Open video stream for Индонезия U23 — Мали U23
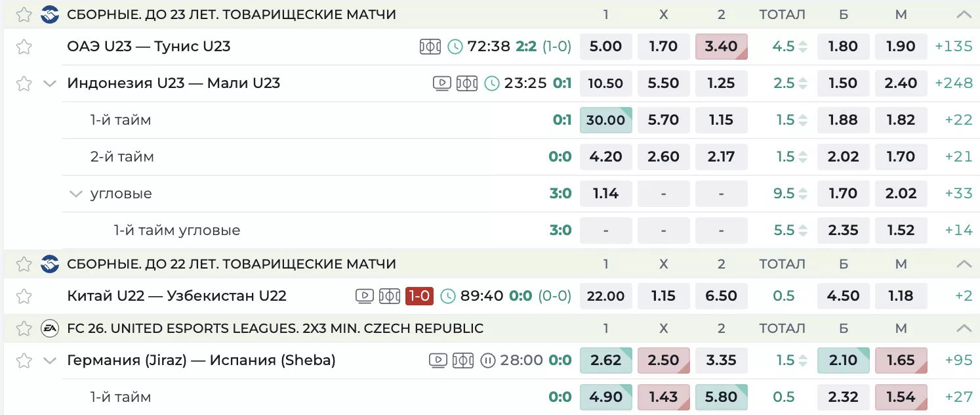The width and height of the screenshot is (980, 415). coord(442,83)
